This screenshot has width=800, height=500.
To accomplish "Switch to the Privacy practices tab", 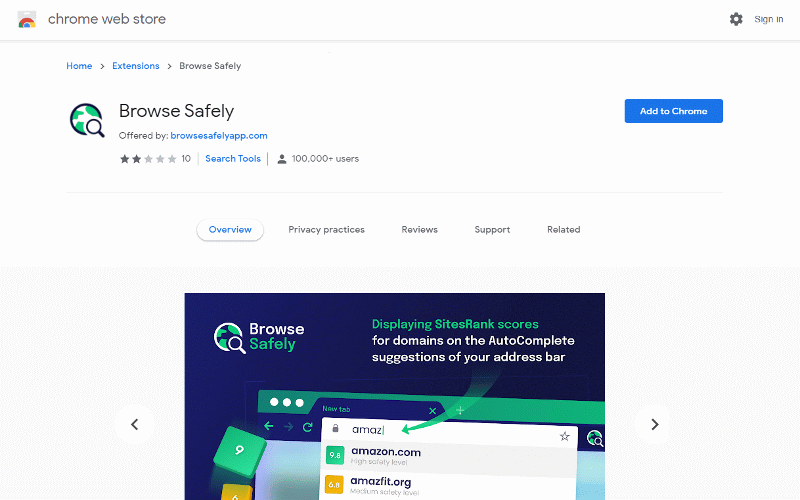I will coord(326,230).
